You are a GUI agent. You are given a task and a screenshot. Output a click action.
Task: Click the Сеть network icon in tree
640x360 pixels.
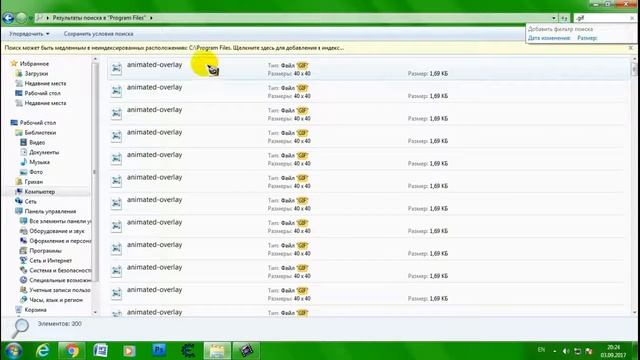coord(18,201)
